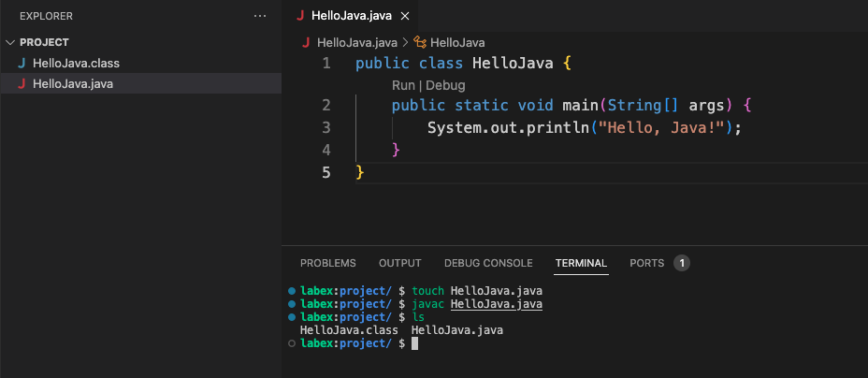868x378 pixels.
Task: Click the Debug CodeLens above main
Action: [x=445, y=85]
